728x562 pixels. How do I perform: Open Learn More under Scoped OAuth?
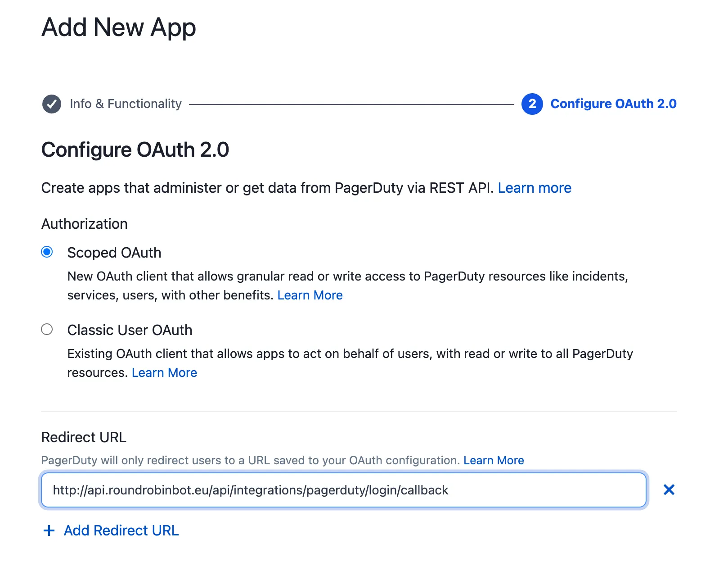pyautogui.click(x=310, y=295)
